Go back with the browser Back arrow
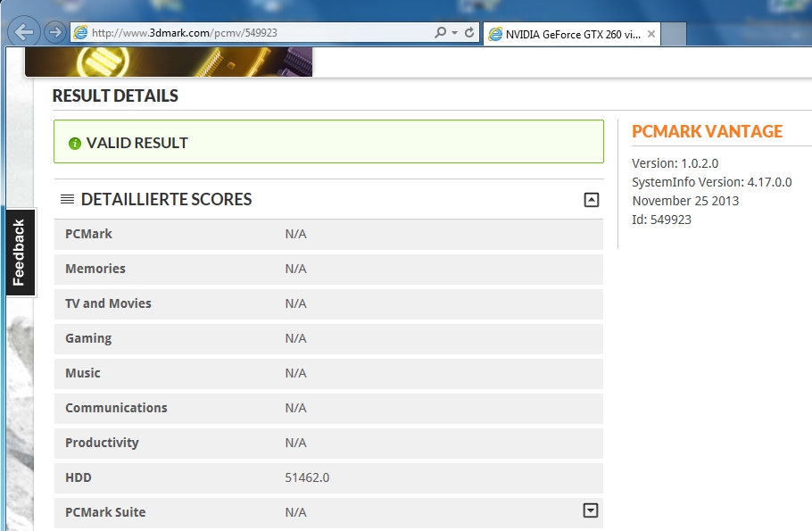 click(x=24, y=32)
